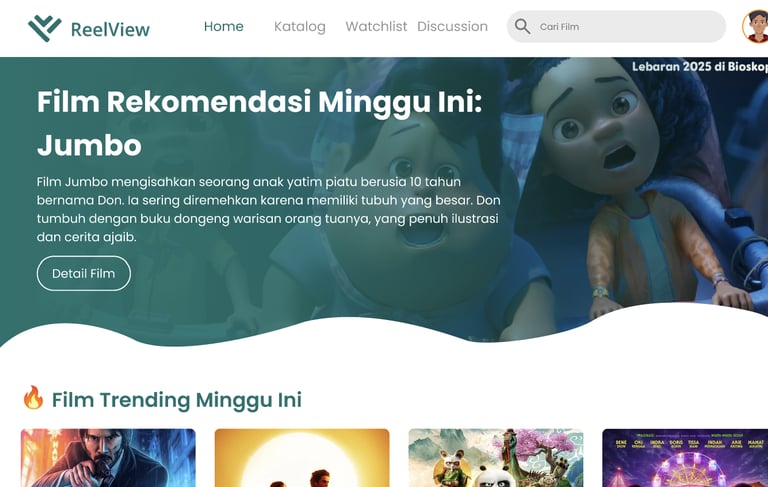This screenshot has width=768, height=487.
Task: Click the fire emoji beside Film Trending
Action: pos(33,397)
